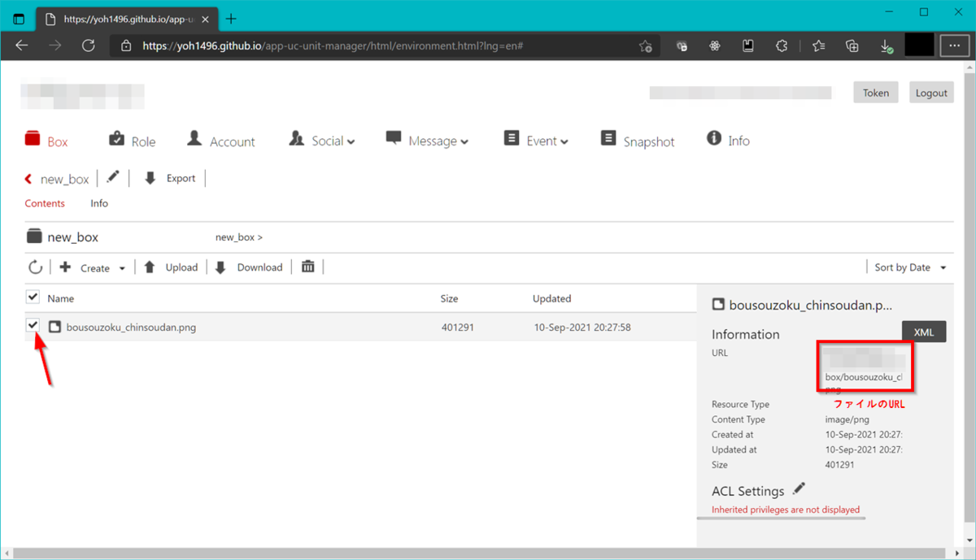Click the new_box > breadcrumb link
The height and width of the screenshot is (560, 976).
(239, 237)
